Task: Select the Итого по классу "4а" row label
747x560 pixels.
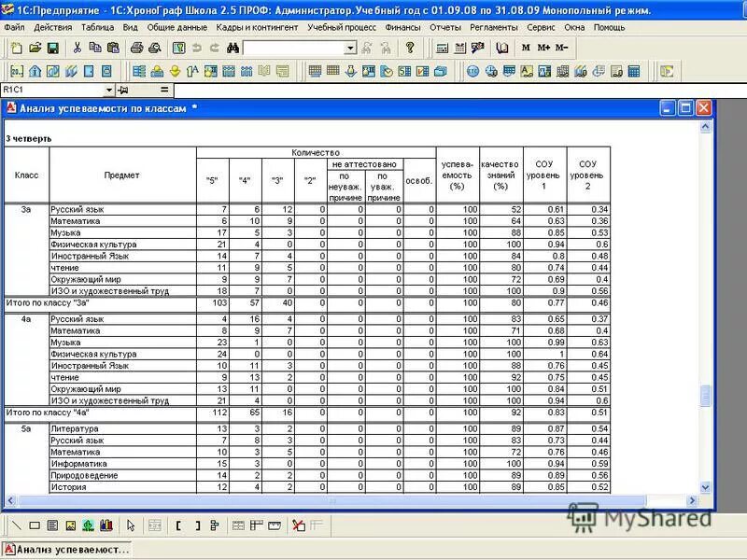Action: (x=48, y=413)
